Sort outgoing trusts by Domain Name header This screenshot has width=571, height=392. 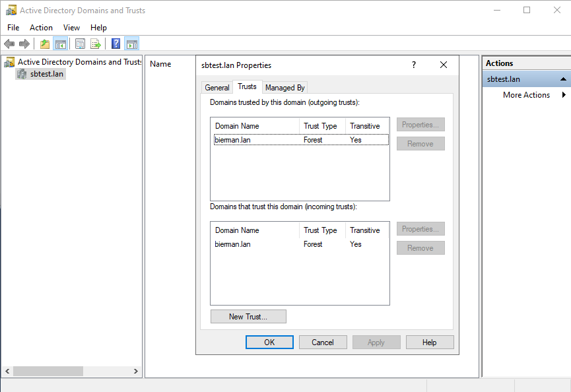click(255, 126)
